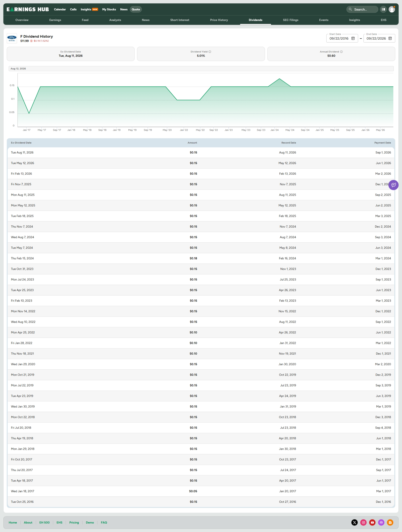
Task: Open the End Date calendar picker icon
Action: pyautogui.click(x=390, y=38)
